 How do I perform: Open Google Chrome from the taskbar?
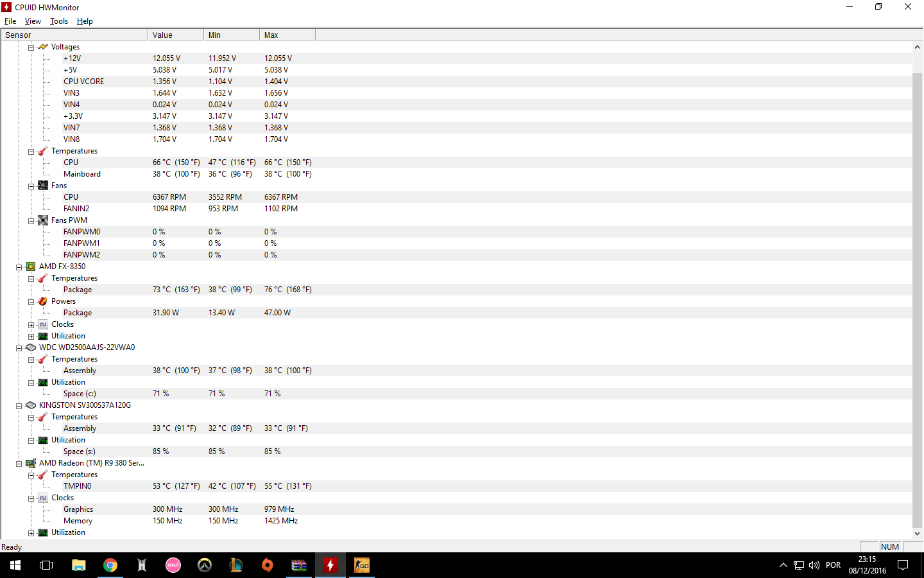coord(110,565)
